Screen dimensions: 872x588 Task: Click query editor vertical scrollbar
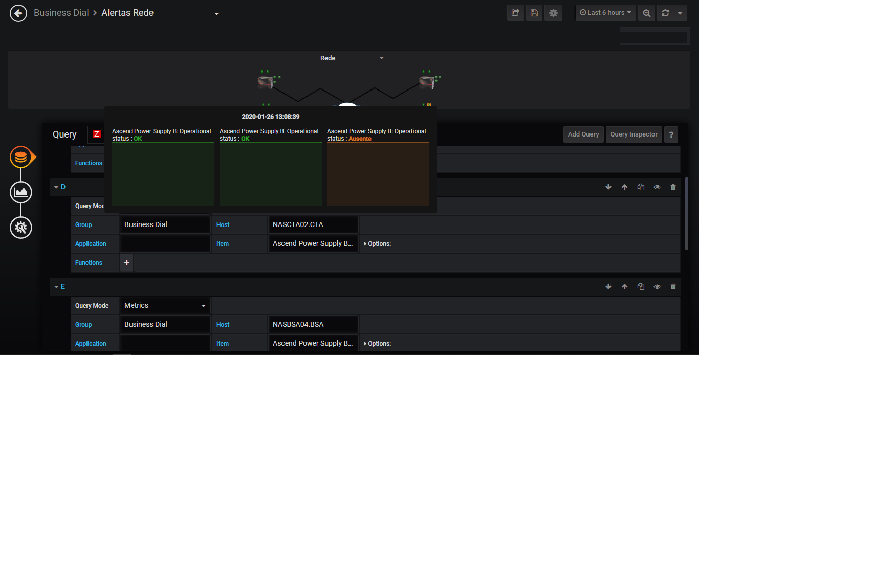click(687, 214)
